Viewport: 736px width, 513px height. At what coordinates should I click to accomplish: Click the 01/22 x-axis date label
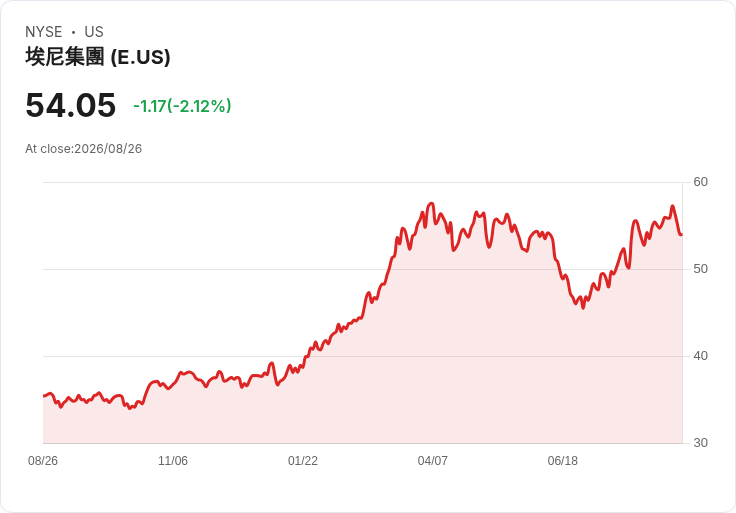click(303, 461)
